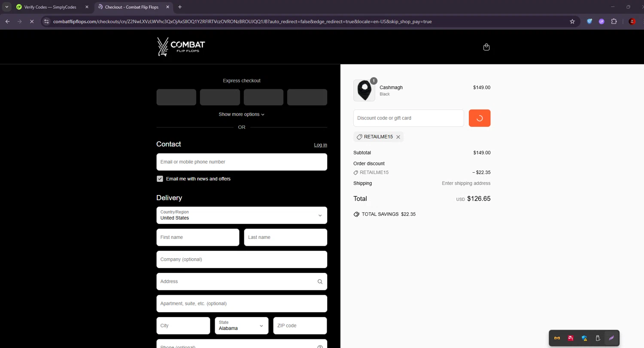Switch to the Verify Codes SimplyCodes tab

(x=51, y=7)
